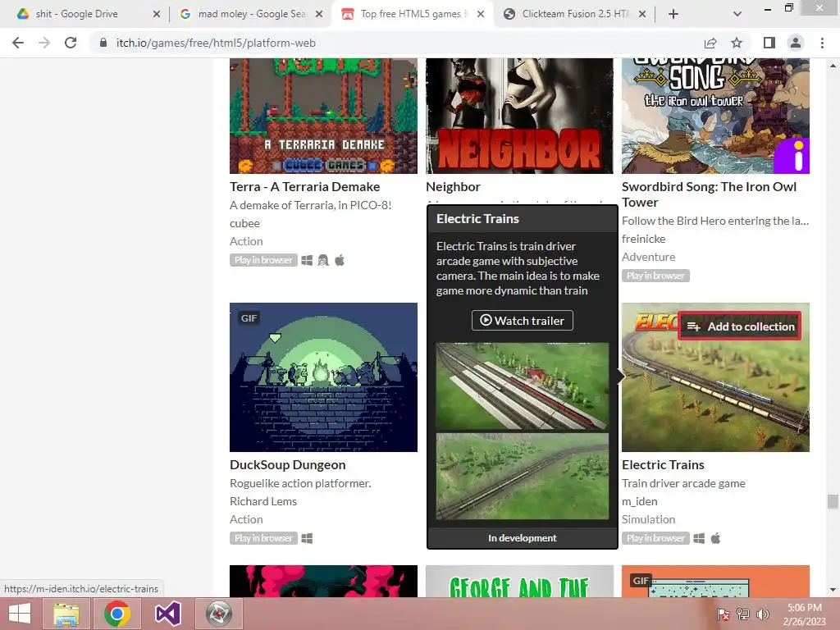Go back to the previous page

(18, 43)
